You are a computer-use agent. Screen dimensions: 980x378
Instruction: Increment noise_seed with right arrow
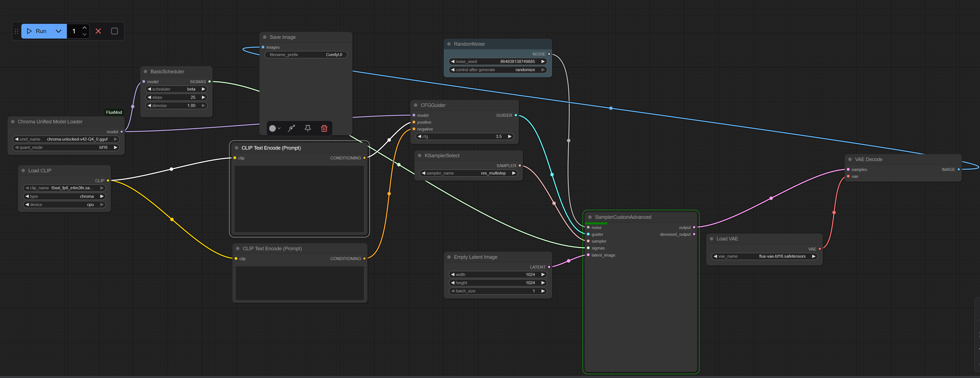click(543, 61)
